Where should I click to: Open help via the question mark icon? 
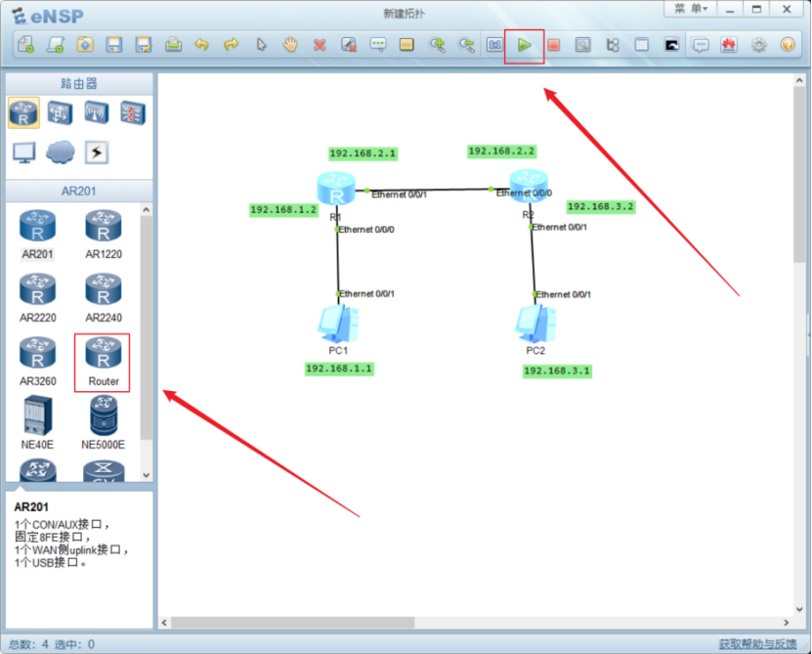[788, 45]
